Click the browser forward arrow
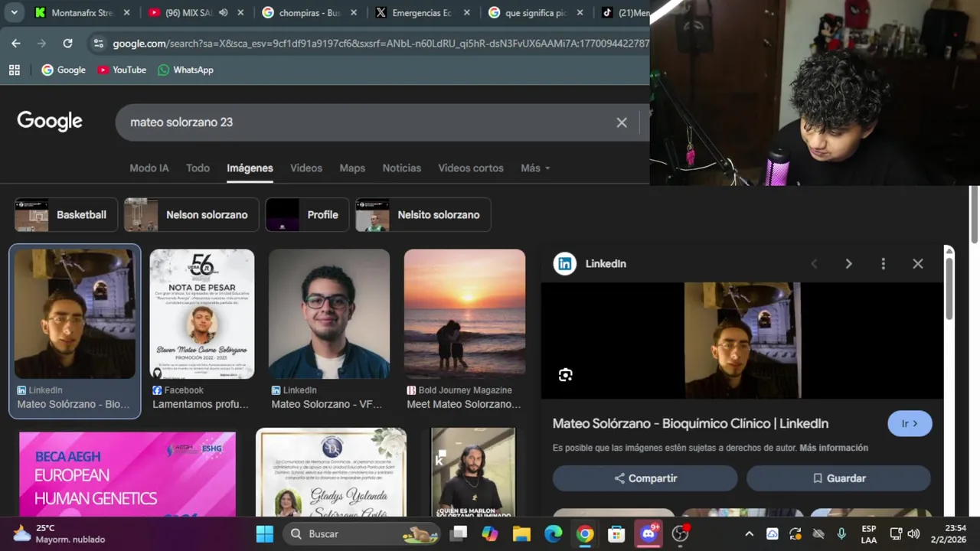The width and height of the screenshot is (980, 551). [x=41, y=44]
